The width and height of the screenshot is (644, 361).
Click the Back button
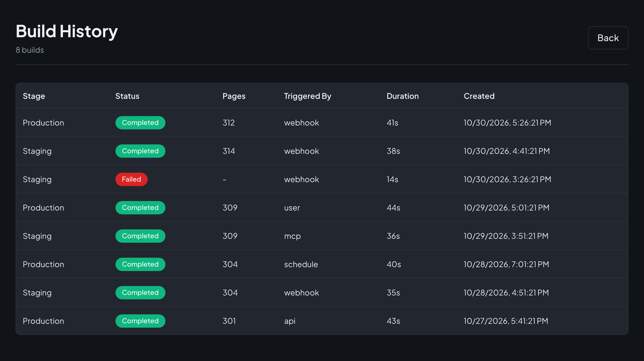[608, 38]
